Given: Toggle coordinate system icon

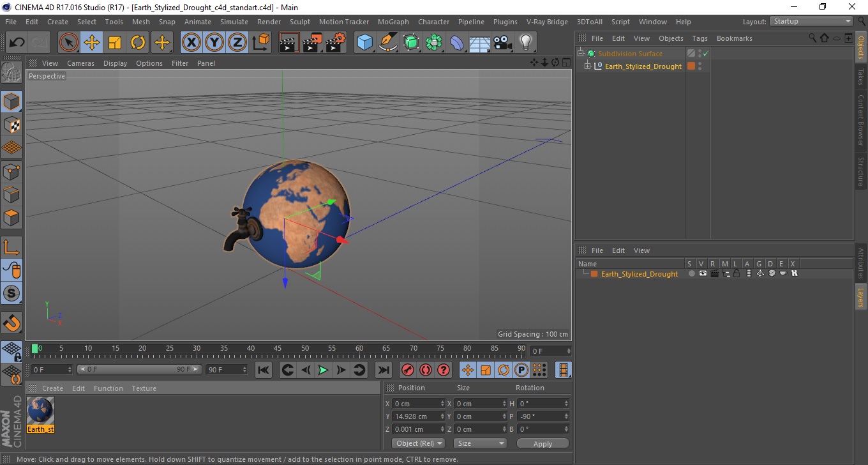Looking at the screenshot, I should pyautogui.click(x=261, y=43).
